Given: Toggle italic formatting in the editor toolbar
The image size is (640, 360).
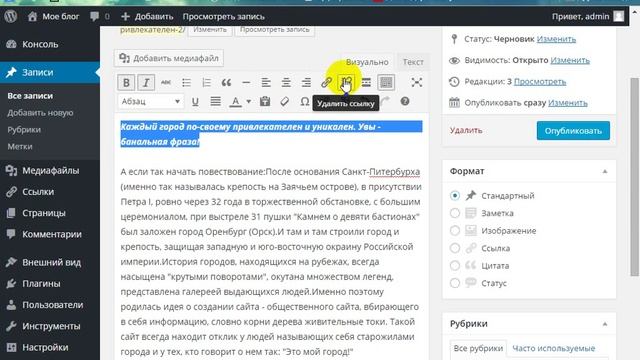Looking at the screenshot, I should 146,82.
